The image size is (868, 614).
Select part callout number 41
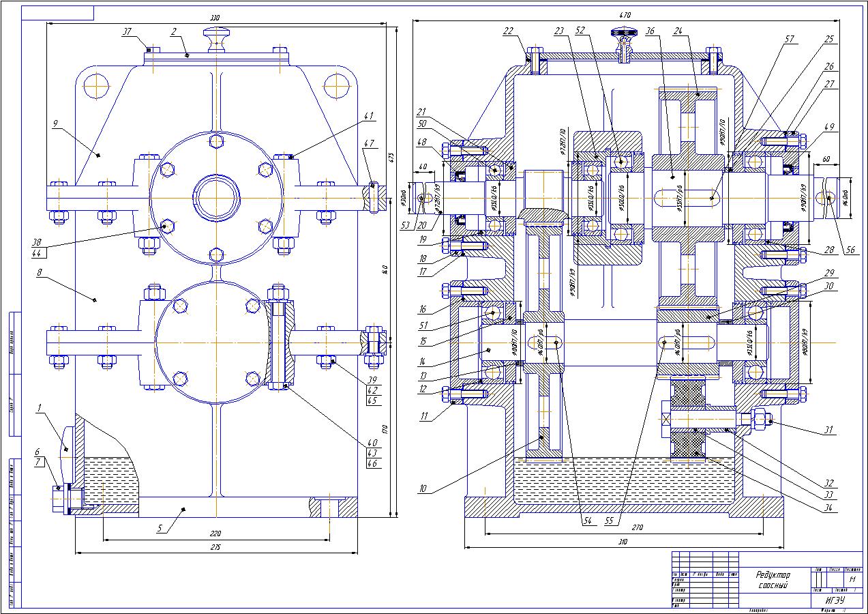[370, 116]
